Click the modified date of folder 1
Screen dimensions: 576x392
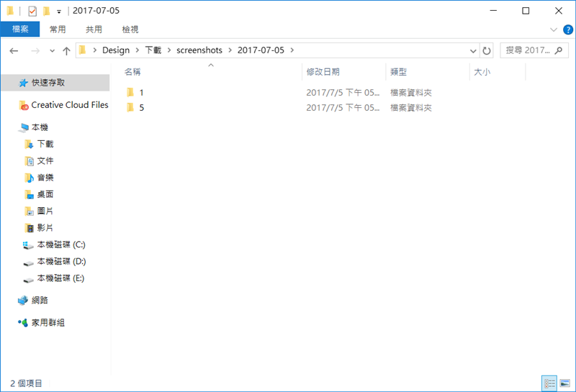tap(343, 93)
